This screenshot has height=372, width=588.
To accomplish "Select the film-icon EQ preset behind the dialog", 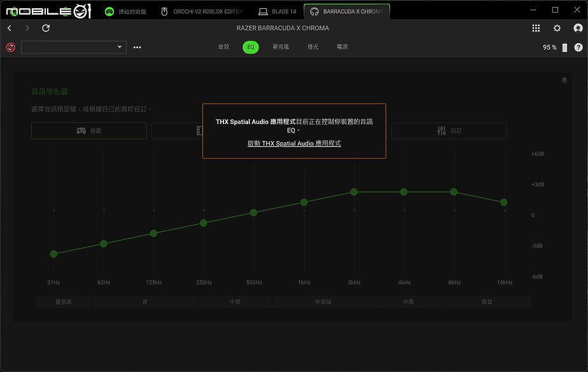I will pos(177,131).
